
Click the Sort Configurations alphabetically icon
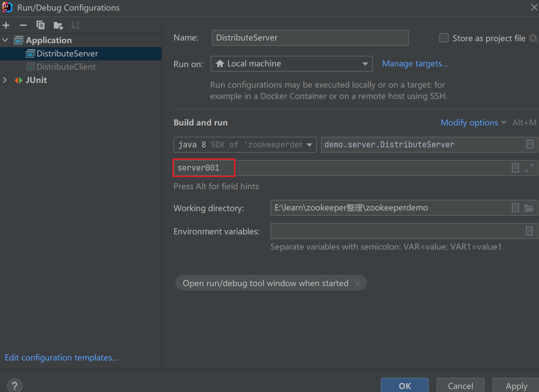pyautogui.click(x=75, y=25)
